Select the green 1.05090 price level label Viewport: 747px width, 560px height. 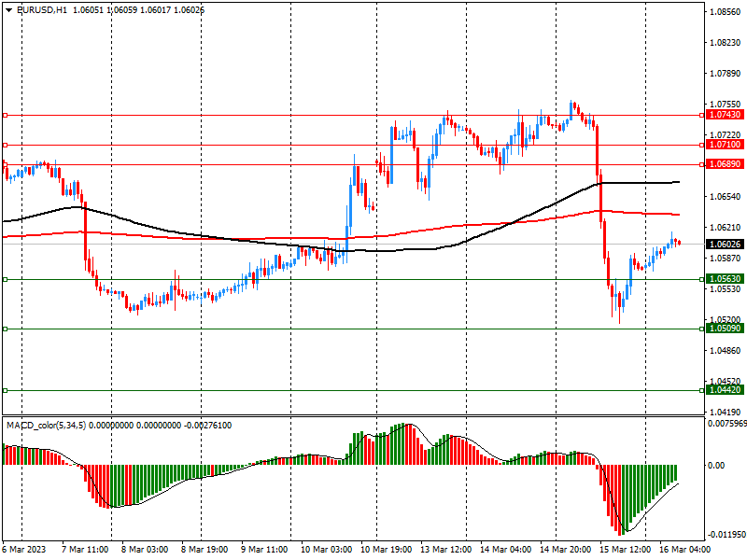pyautogui.click(x=726, y=329)
